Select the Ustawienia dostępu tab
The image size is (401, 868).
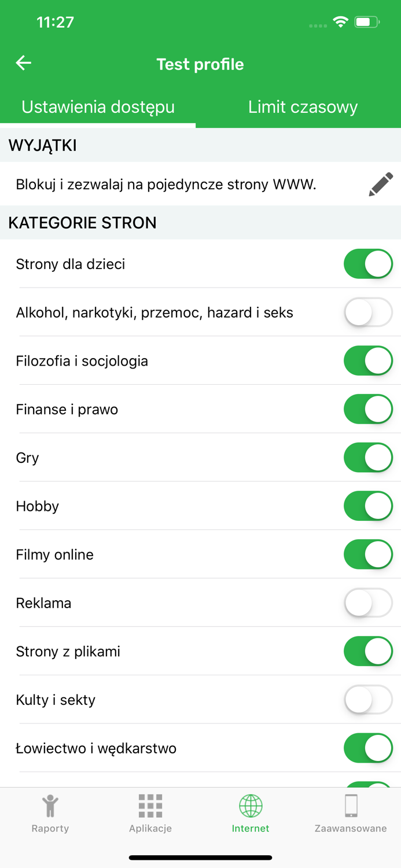click(x=98, y=107)
